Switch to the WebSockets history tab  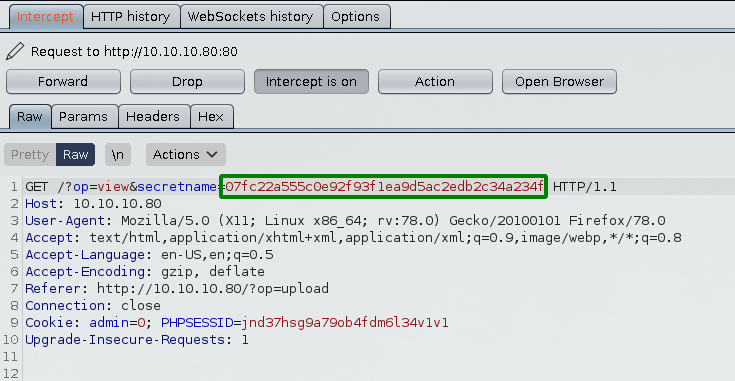(251, 17)
